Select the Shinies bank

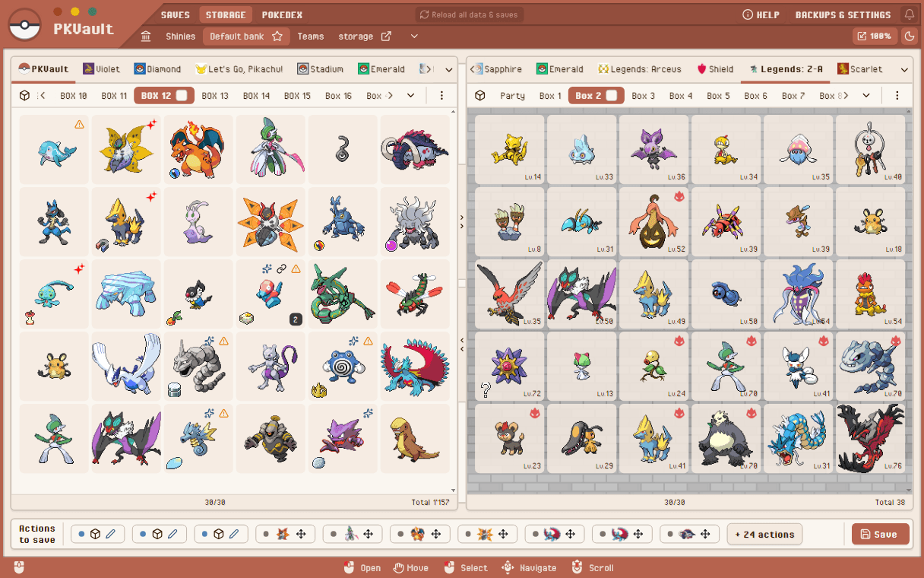pyautogui.click(x=181, y=36)
